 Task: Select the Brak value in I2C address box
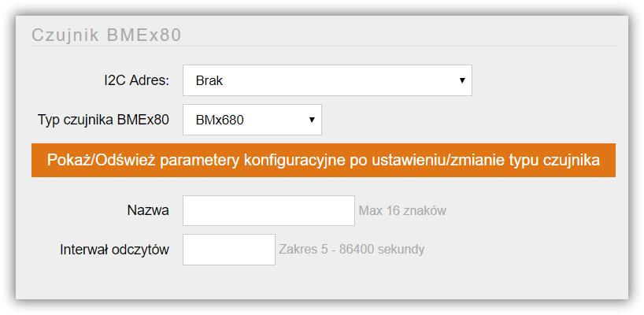pos(209,80)
